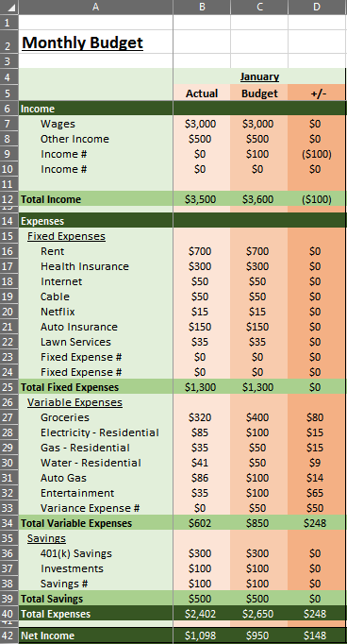This screenshot has height=644, width=347.
Task: Select the Lawn Services label
Action: point(75,342)
